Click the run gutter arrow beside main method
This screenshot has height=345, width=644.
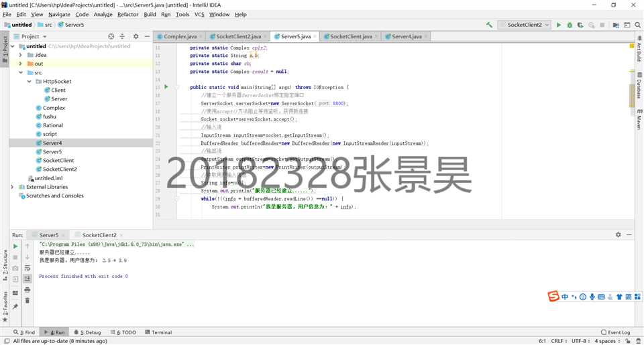(x=166, y=87)
